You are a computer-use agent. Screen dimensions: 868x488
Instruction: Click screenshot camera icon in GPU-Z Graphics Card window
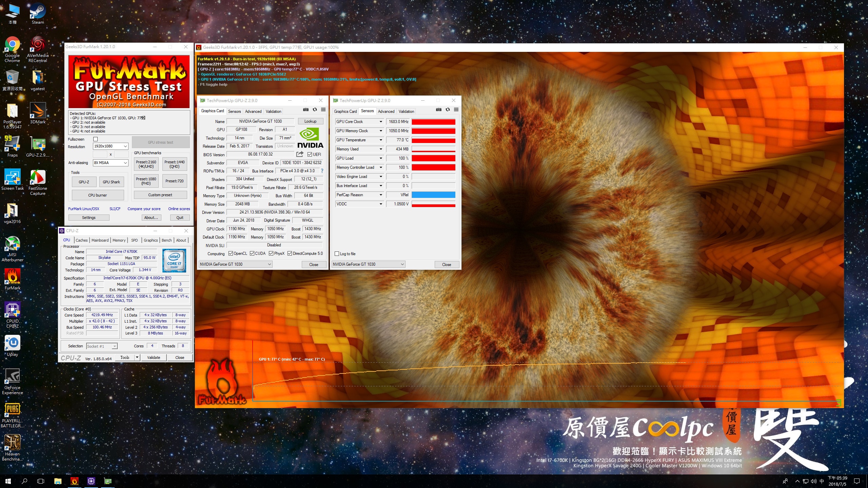click(306, 110)
